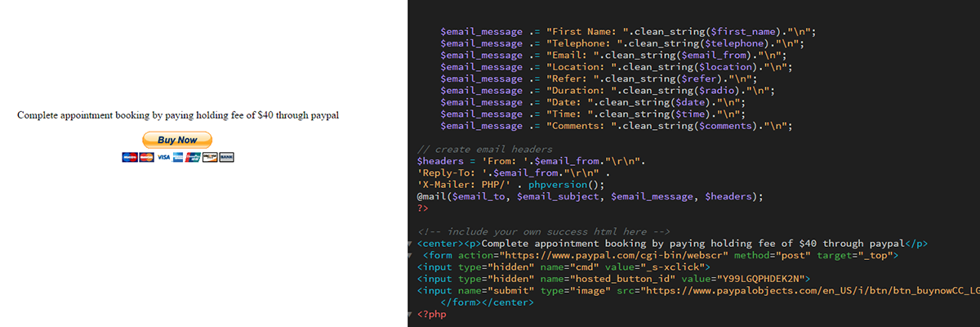Click the '// create email headers' comment
This screenshot has width=980, height=327.
484,150
